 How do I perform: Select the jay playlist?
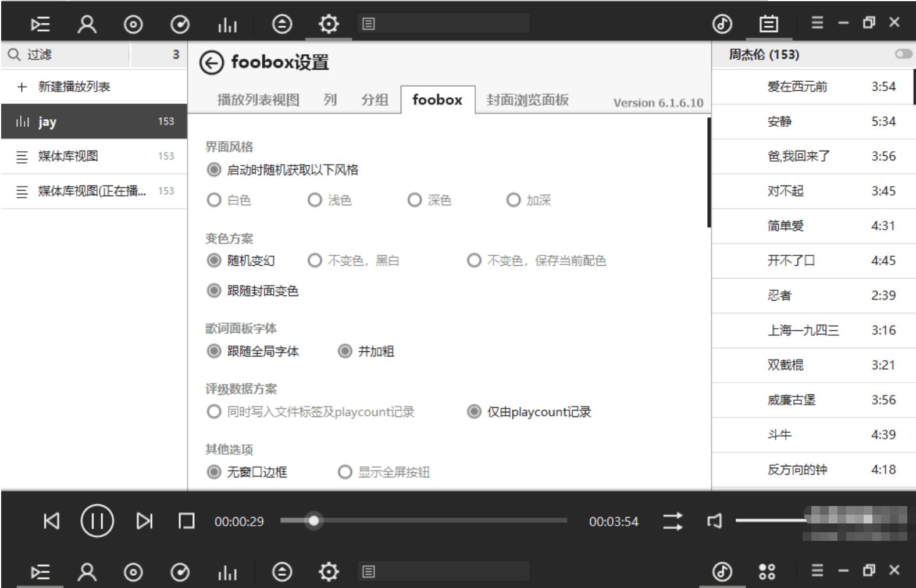click(x=94, y=122)
